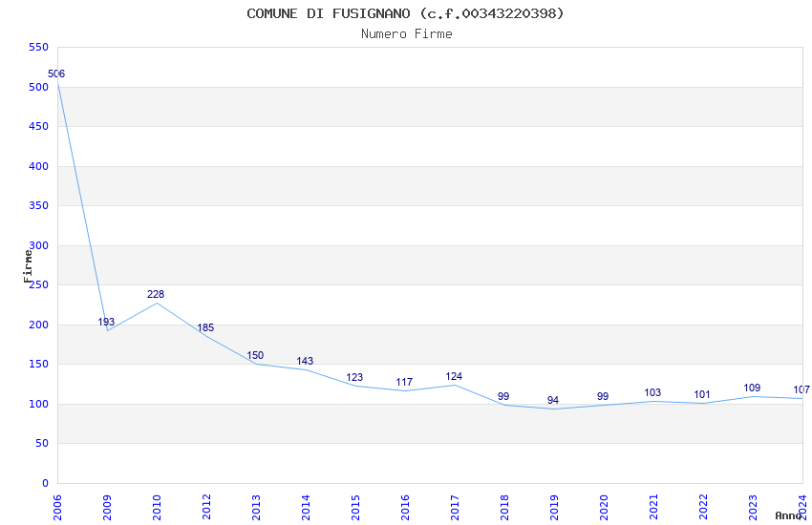
Task: Click the Anno x-axis title
Action: pos(789,515)
